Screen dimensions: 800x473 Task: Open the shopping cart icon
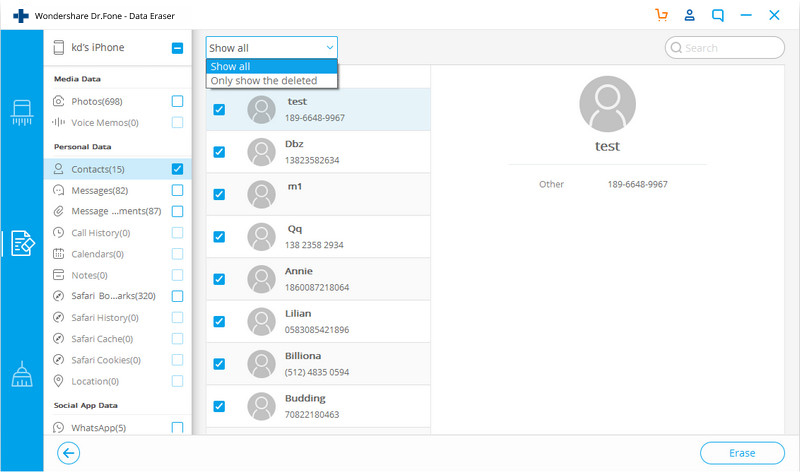[661, 15]
